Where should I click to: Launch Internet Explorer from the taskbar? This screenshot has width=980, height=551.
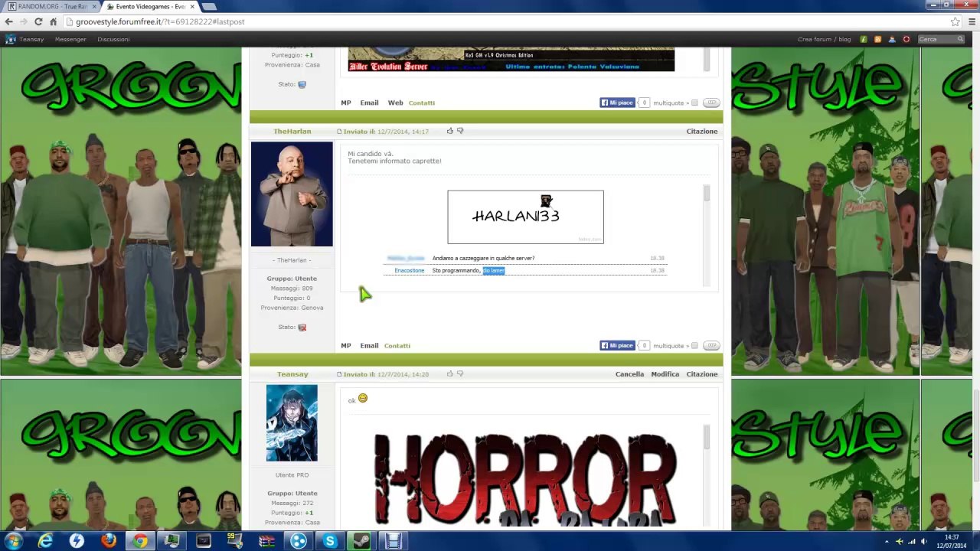pyautogui.click(x=45, y=541)
